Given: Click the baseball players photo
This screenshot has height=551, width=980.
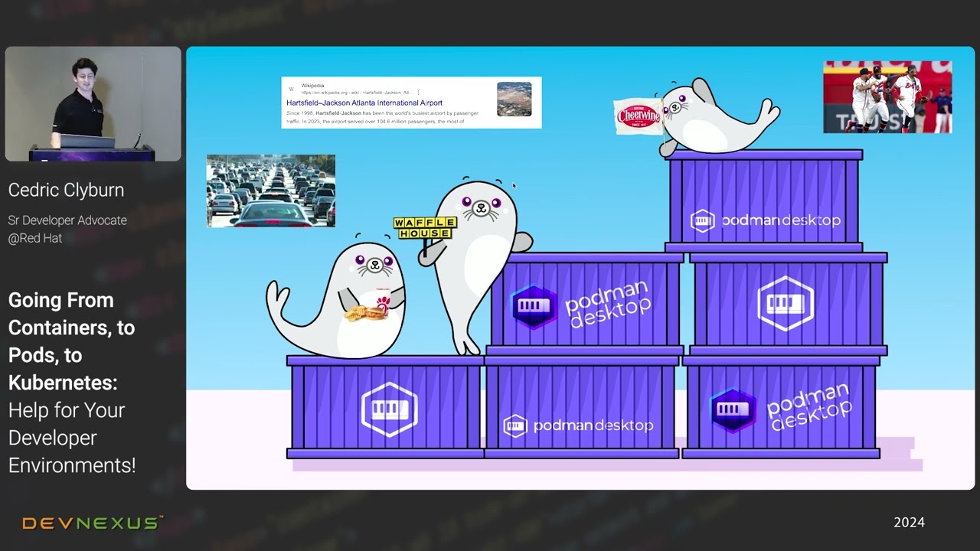Looking at the screenshot, I should 887,97.
